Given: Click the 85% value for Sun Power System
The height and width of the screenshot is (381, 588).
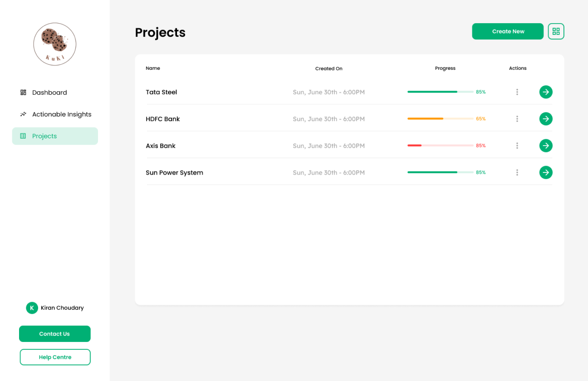Looking at the screenshot, I should click(481, 172).
